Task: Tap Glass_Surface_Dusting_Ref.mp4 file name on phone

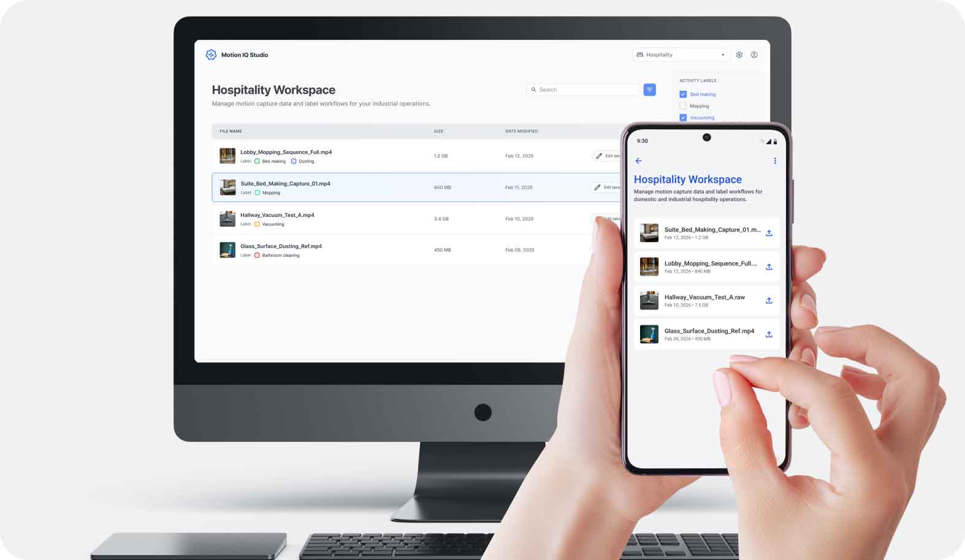Action: coord(709,331)
